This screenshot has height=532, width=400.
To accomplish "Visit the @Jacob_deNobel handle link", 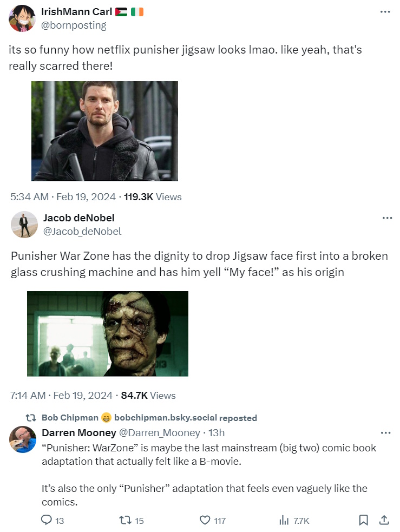I will (82, 232).
